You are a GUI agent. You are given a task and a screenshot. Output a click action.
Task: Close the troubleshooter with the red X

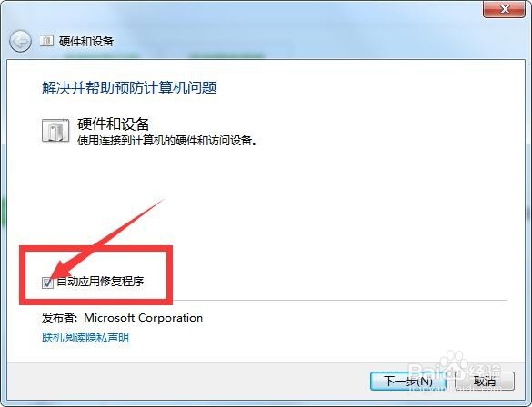pos(504,9)
